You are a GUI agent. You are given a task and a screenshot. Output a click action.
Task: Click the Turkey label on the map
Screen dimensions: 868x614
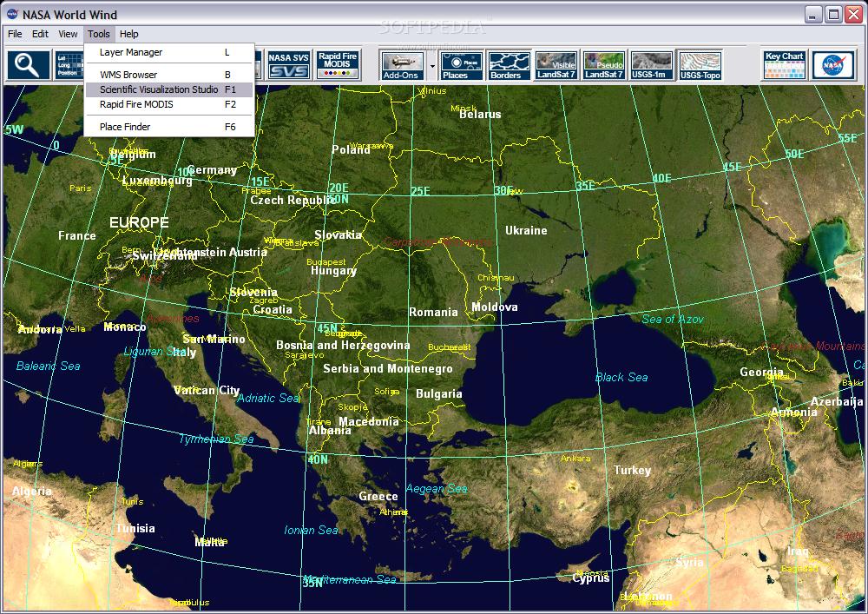point(632,470)
